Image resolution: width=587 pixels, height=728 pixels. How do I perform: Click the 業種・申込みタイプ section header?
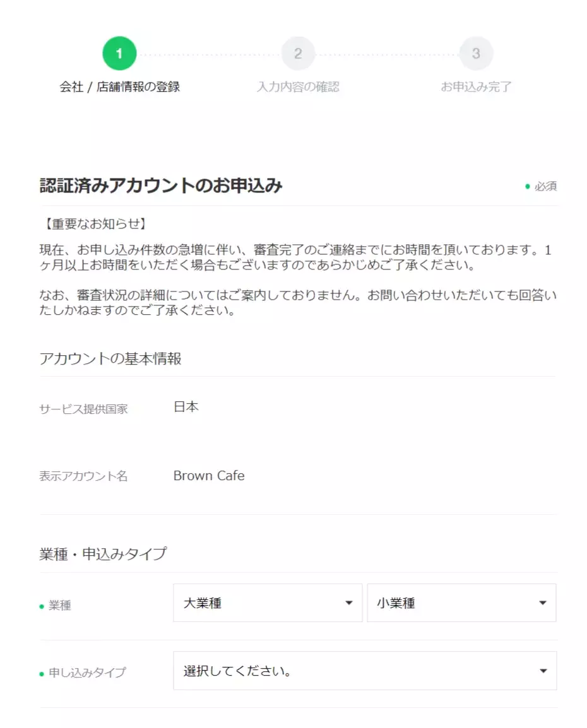103,554
